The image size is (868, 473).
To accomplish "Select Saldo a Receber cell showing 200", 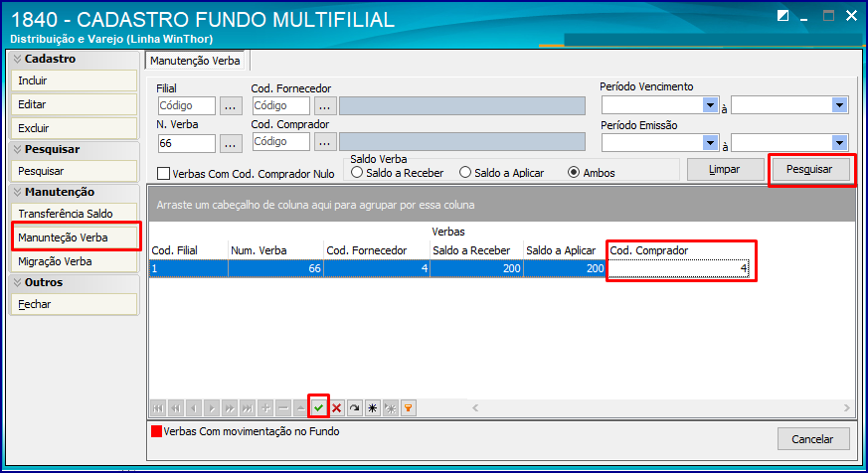I will coord(477,269).
